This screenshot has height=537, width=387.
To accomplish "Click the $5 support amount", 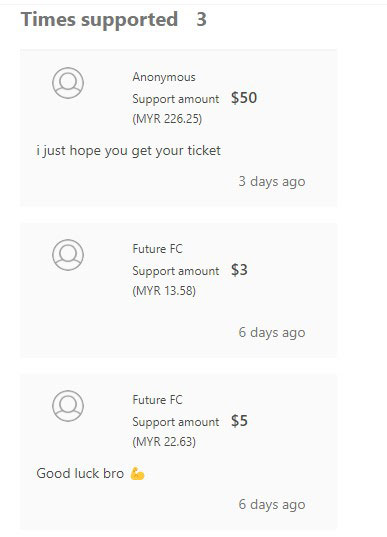I will click(239, 421).
